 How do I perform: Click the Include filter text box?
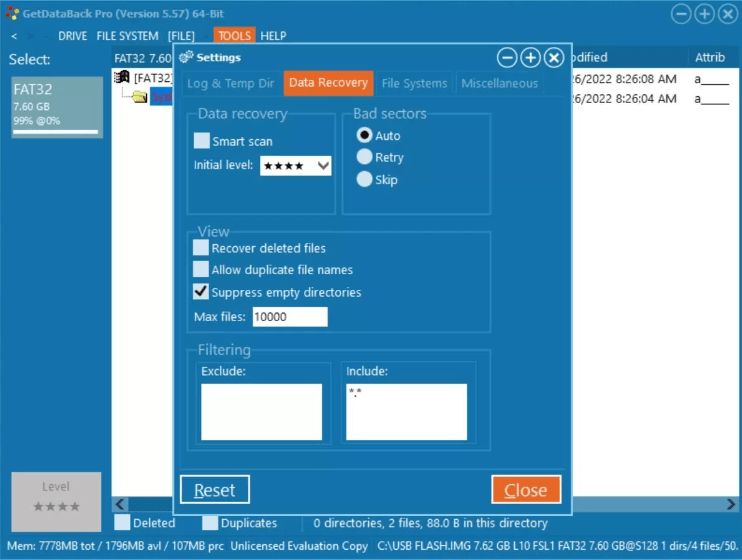pos(406,412)
